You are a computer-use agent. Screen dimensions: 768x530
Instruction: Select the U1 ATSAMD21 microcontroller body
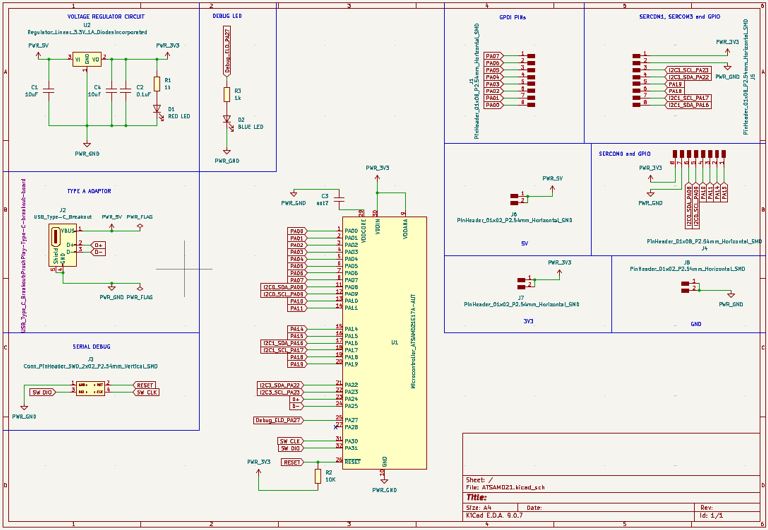pyautogui.click(x=384, y=343)
